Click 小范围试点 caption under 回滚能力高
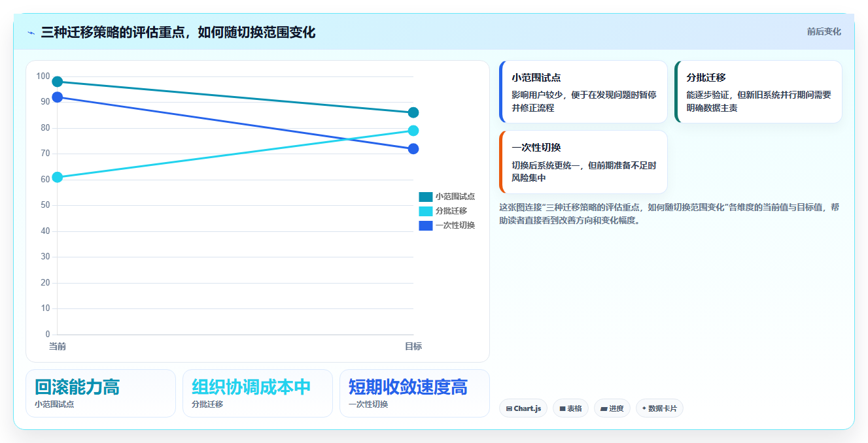868x443 pixels. pyautogui.click(x=54, y=404)
